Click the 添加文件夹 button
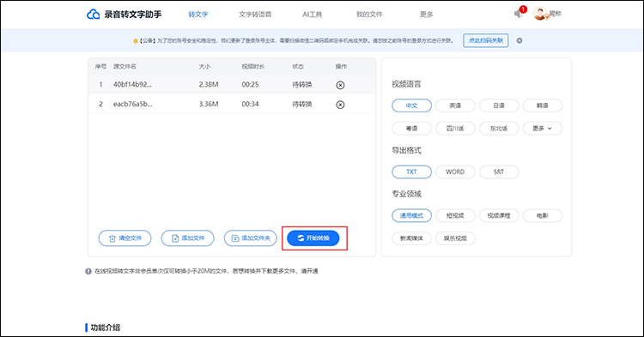The image size is (644, 337). (251, 238)
